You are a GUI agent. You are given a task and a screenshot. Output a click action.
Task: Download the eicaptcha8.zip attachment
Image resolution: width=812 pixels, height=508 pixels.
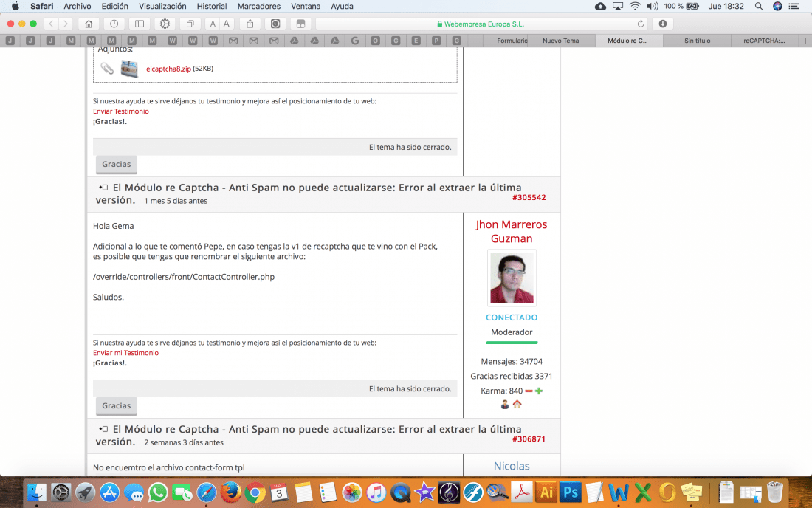[168, 69]
